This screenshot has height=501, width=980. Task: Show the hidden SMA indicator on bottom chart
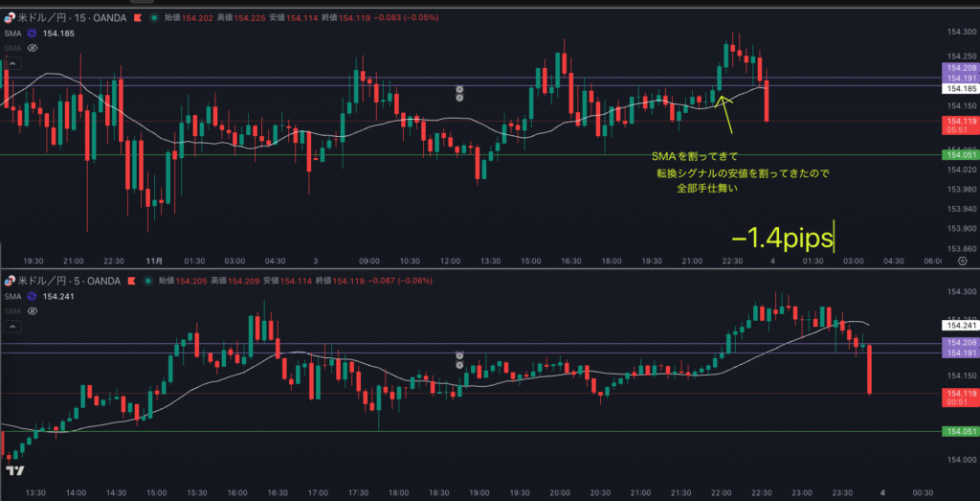(32, 310)
